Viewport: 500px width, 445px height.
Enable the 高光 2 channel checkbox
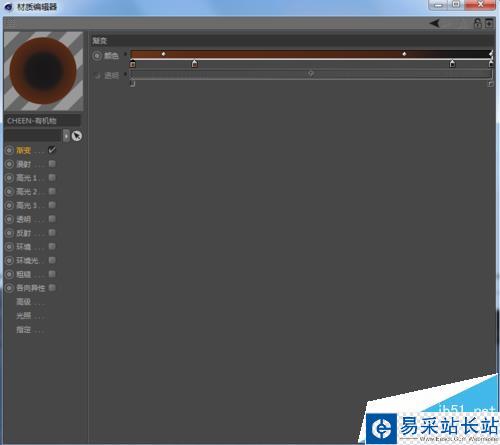pos(52,191)
